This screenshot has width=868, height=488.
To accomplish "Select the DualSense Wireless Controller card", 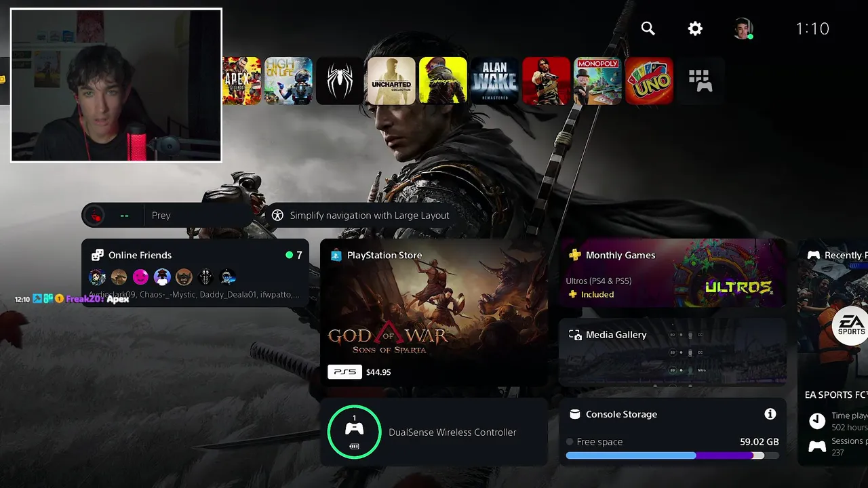I will tap(434, 432).
